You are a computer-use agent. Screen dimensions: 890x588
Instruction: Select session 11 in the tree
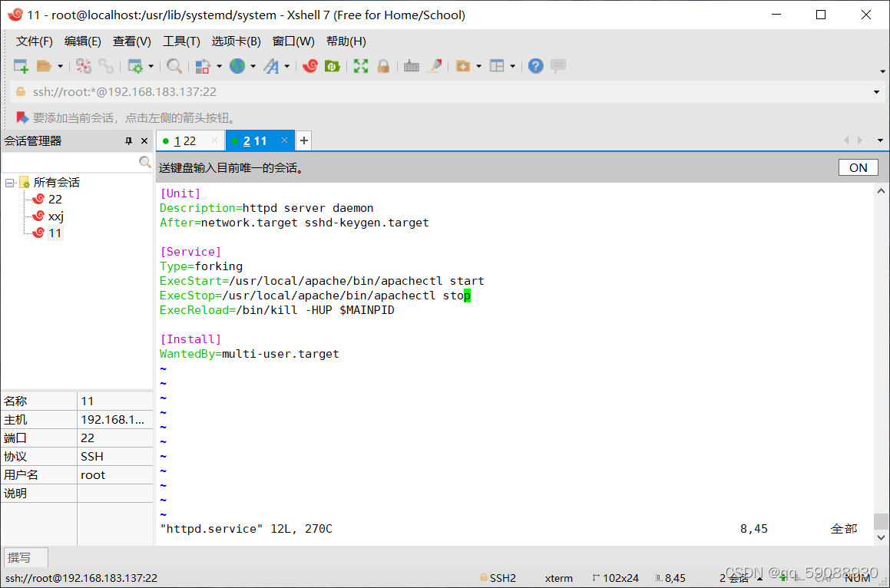(x=55, y=233)
